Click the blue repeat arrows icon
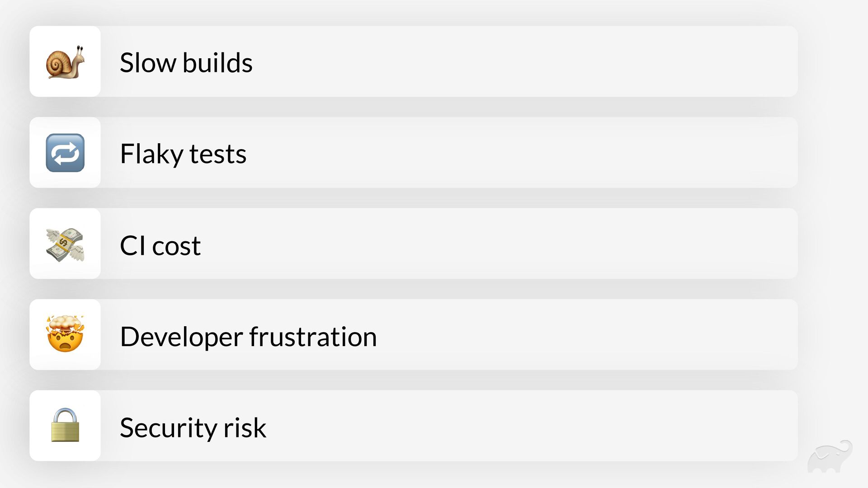Image resolution: width=868 pixels, height=488 pixels. (x=65, y=153)
